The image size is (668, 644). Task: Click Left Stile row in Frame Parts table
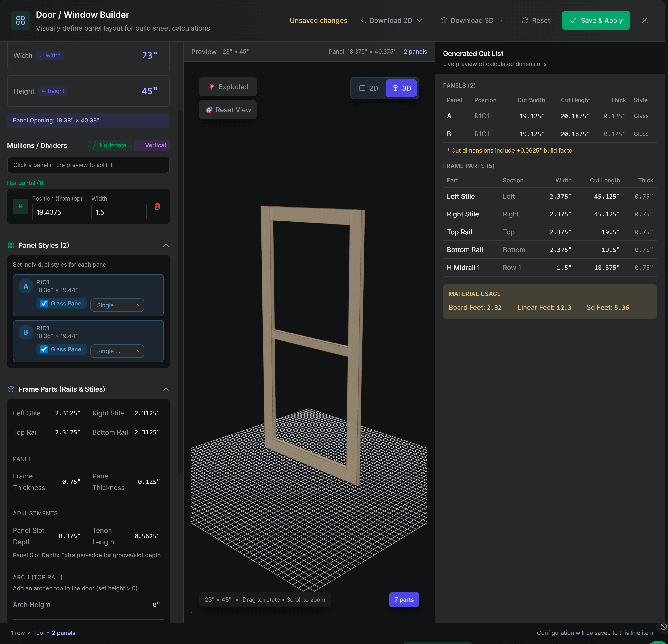550,196
